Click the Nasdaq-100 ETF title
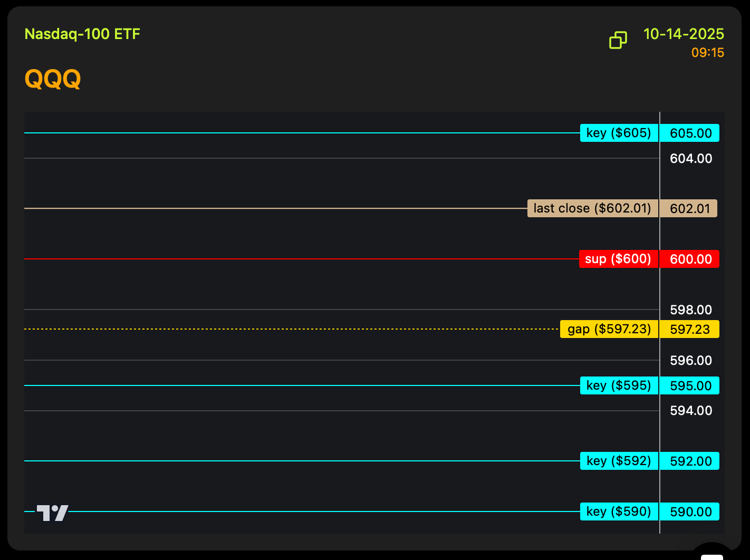This screenshot has height=560, width=750. 82,34
